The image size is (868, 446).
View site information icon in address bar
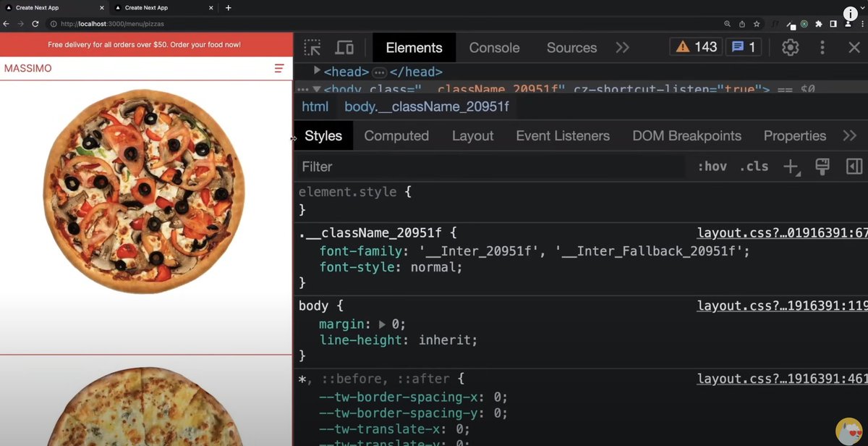pyautogui.click(x=54, y=24)
